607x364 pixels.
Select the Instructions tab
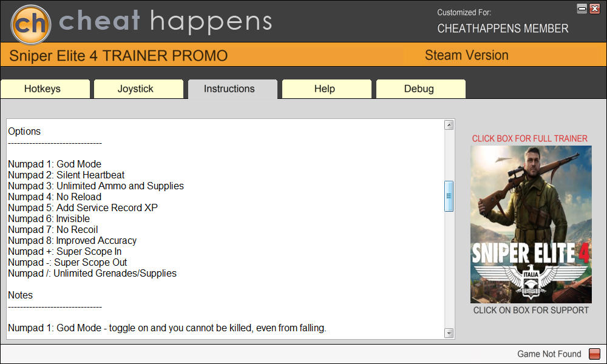coord(229,89)
